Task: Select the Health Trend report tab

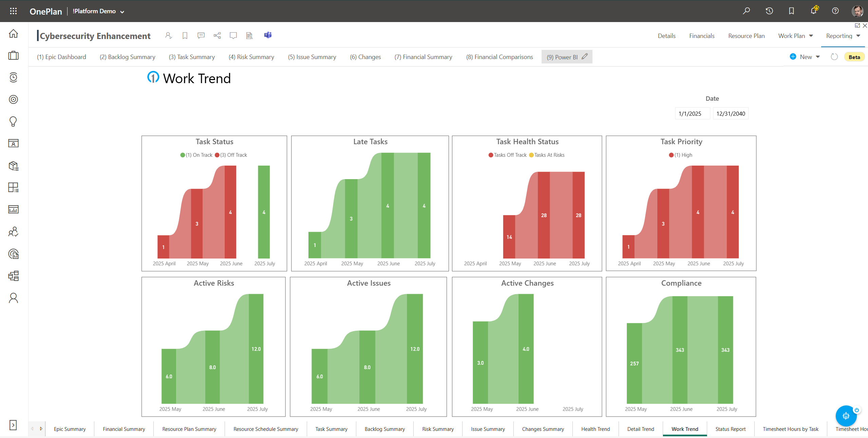Action: (596, 429)
